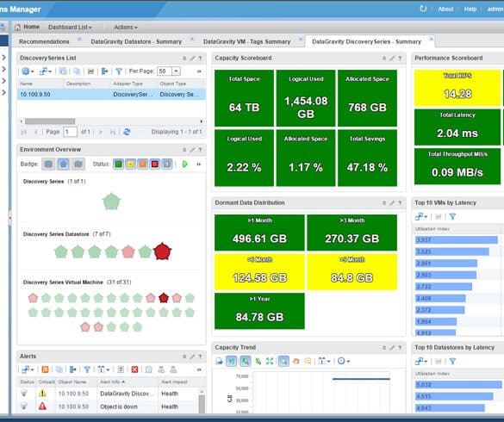Click the filter icon in Top 10 VMs by Latency
Screen dimensions: 504x422
(452, 217)
